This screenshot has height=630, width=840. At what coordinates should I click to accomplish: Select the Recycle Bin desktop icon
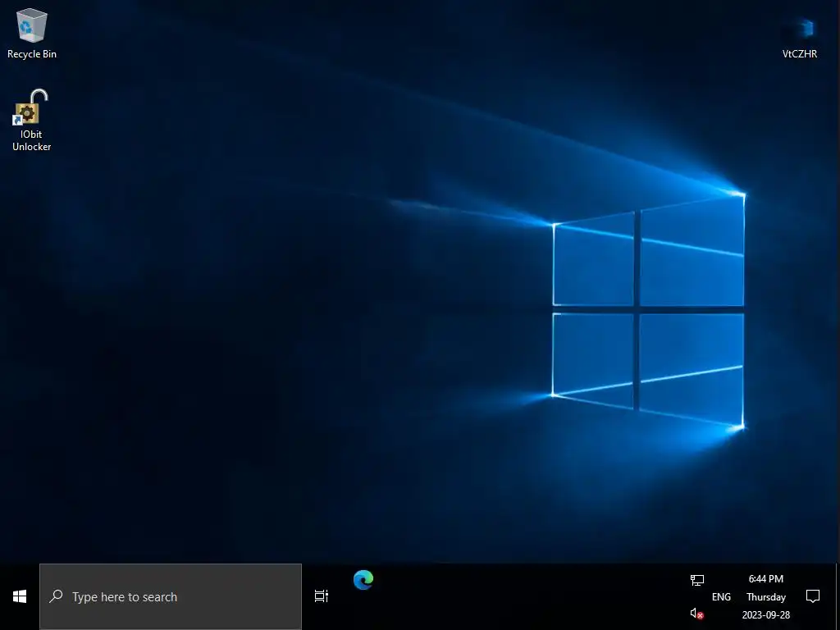32,33
